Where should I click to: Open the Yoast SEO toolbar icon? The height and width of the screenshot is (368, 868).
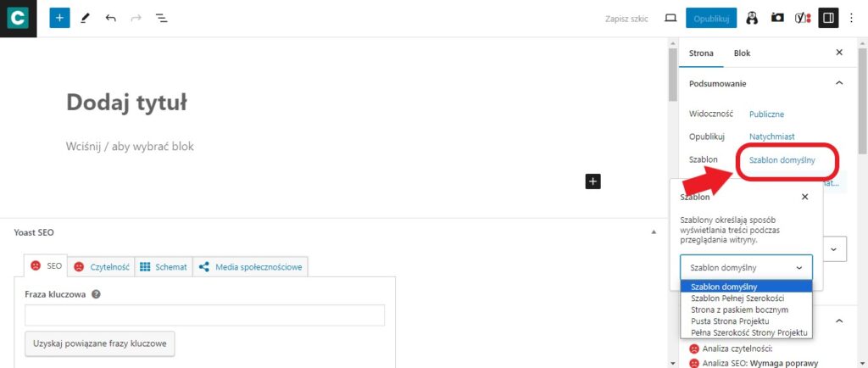tap(803, 19)
